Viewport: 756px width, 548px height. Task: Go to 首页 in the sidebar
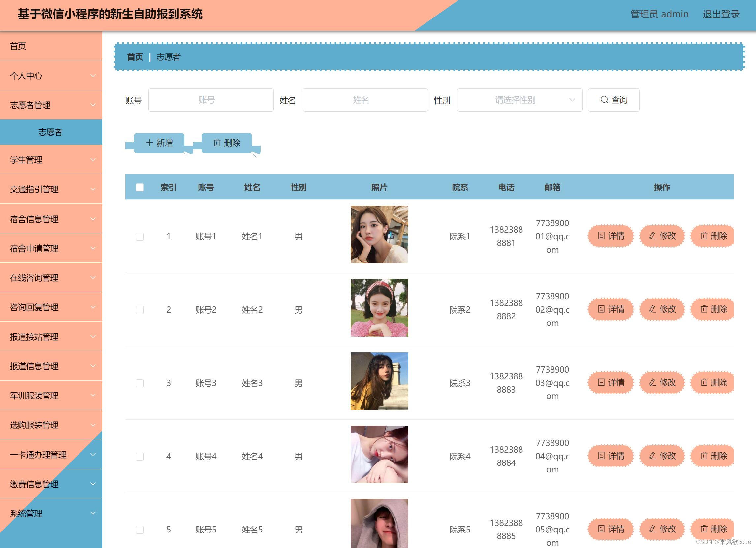pyautogui.click(x=18, y=46)
